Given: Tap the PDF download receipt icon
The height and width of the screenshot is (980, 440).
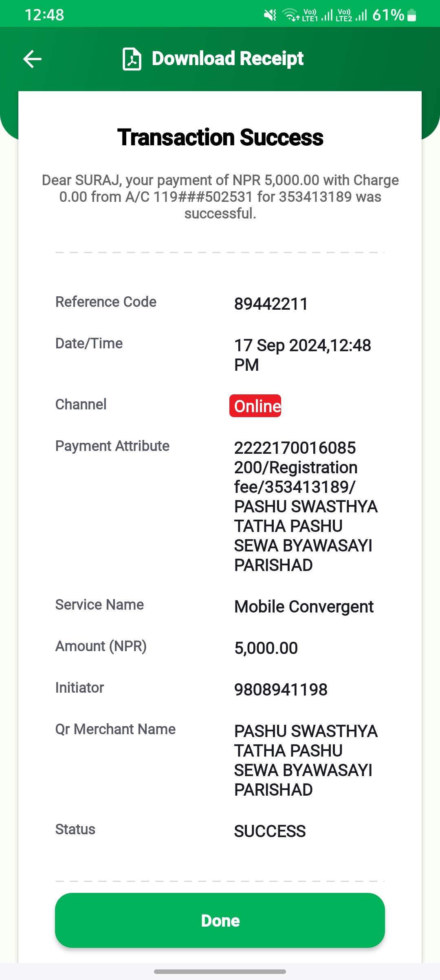Looking at the screenshot, I should [132, 59].
